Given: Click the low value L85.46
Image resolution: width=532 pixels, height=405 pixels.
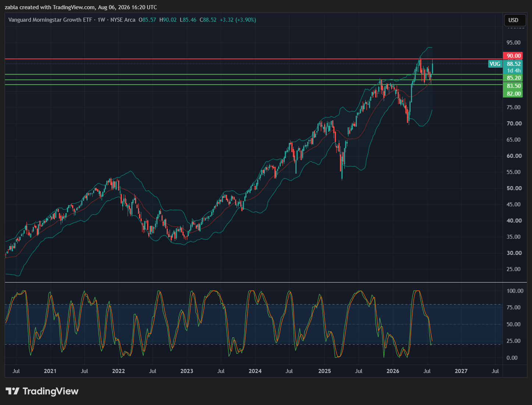Looking at the screenshot, I should pyautogui.click(x=188, y=20).
